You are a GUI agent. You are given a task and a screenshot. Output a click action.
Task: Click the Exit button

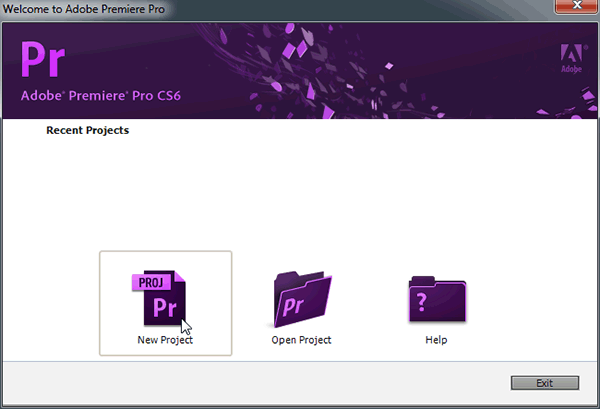(x=545, y=383)
